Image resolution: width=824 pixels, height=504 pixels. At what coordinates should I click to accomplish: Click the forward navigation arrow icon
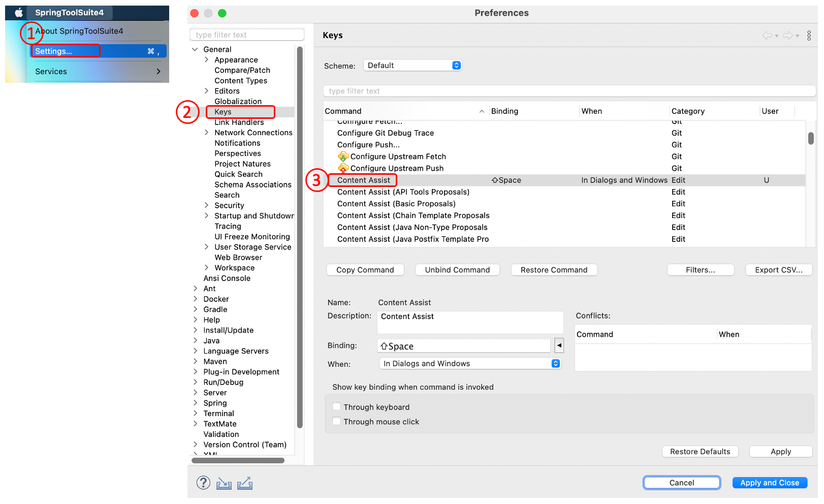click(788, 36)
